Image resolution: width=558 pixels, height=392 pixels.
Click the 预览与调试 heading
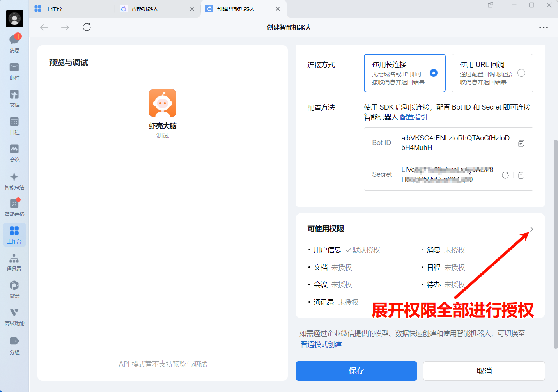pyautogui.click(x=69, y=63)
